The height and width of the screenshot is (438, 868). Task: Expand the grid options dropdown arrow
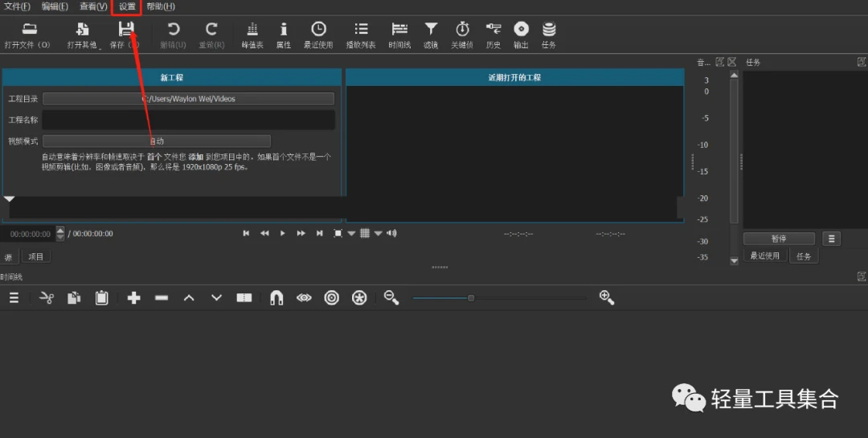click(x=378, y=233)
